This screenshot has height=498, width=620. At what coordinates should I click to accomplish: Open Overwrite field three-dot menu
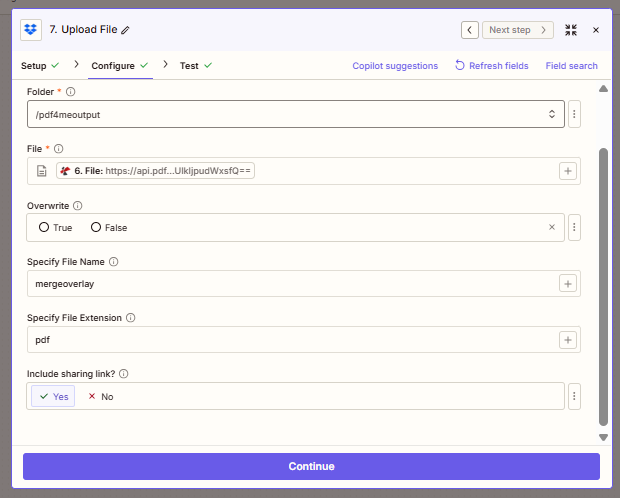click(x=575, y=227)
